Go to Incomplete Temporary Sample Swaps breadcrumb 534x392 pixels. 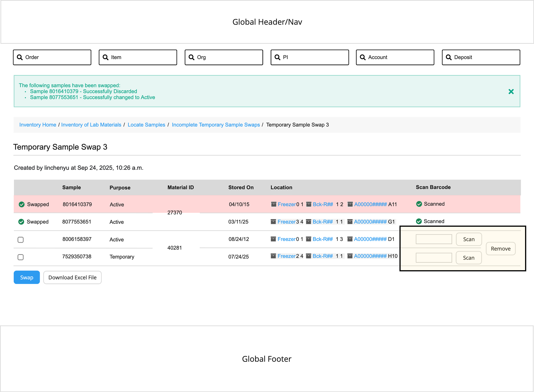tap(216, 125)
